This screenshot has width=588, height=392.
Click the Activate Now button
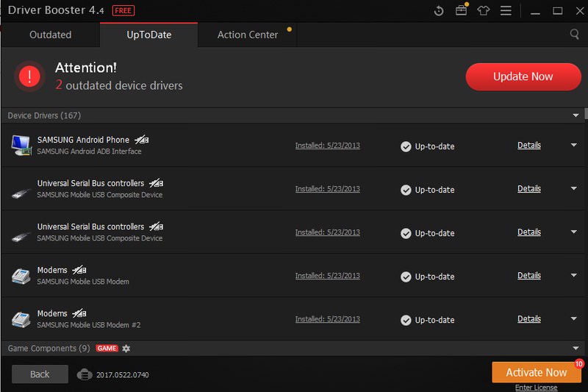(x=537, y=372)
